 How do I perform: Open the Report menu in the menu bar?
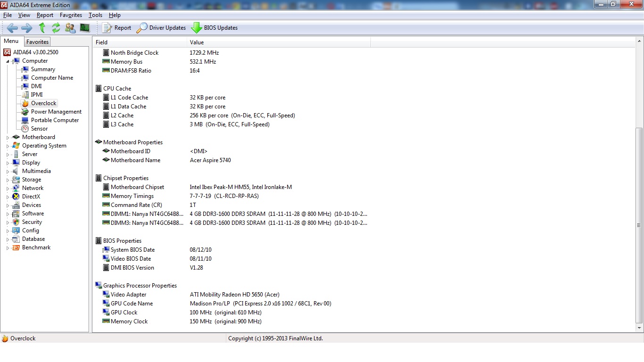45,15
